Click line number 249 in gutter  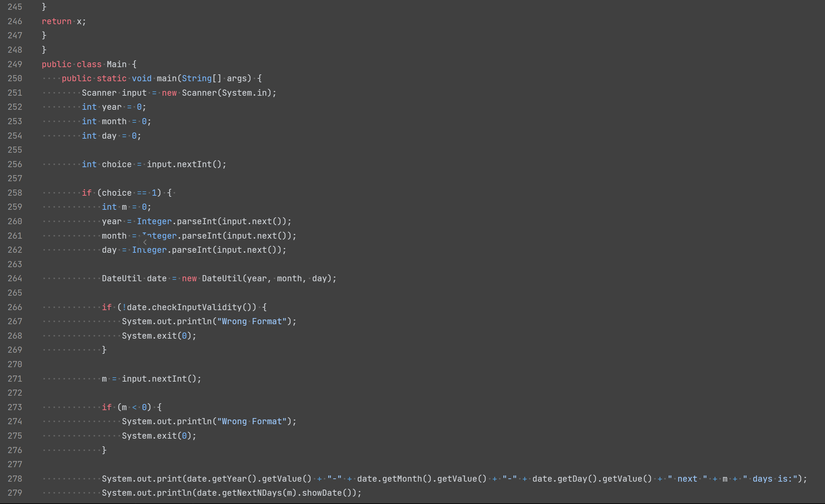[15, 64]
